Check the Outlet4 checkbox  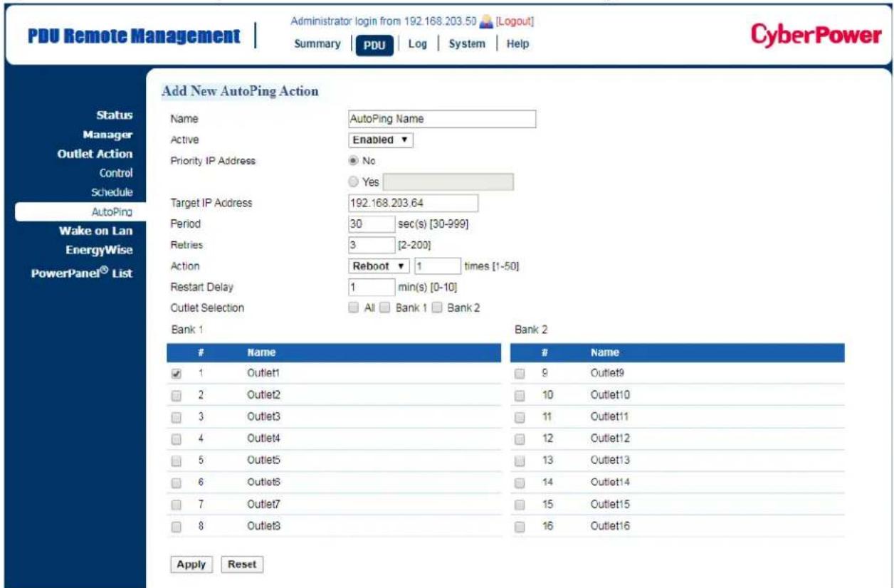[x=177, y=439]
